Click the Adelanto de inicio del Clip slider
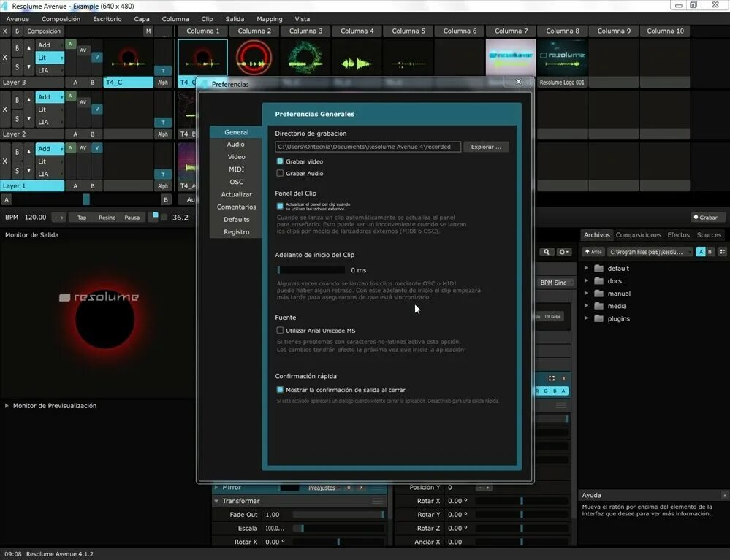730x560 pixels. (311, 269)
